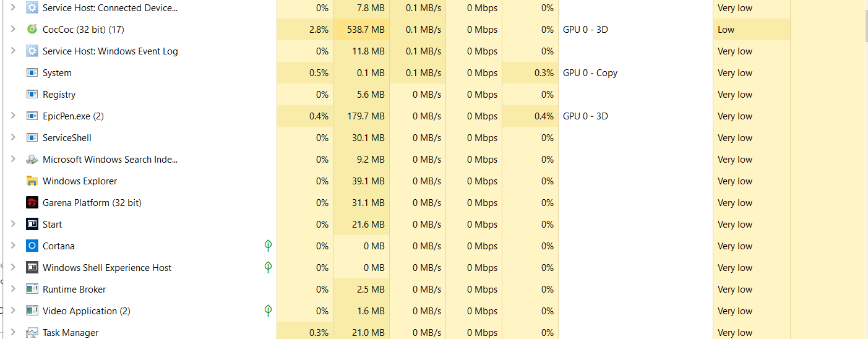Select the Windows Shell Experience Host row
The height and width of the screenshot is (339, 868).
coord(107,268)
